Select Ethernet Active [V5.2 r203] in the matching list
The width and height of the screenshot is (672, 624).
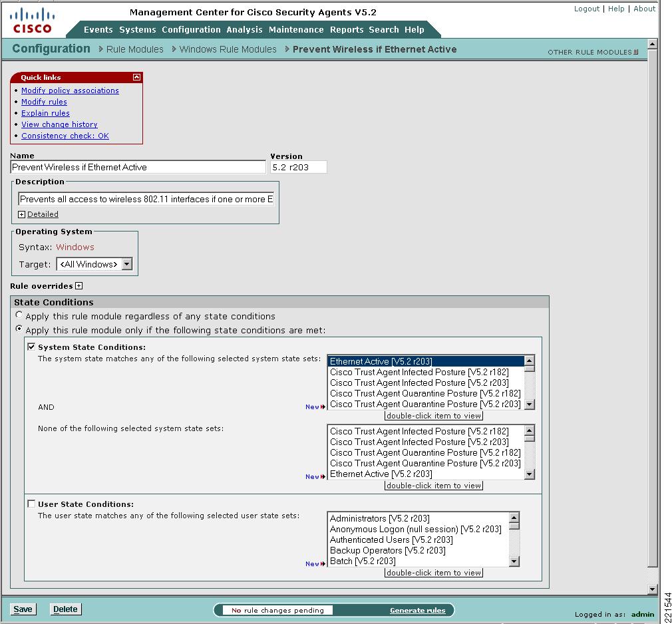[426, 361]
